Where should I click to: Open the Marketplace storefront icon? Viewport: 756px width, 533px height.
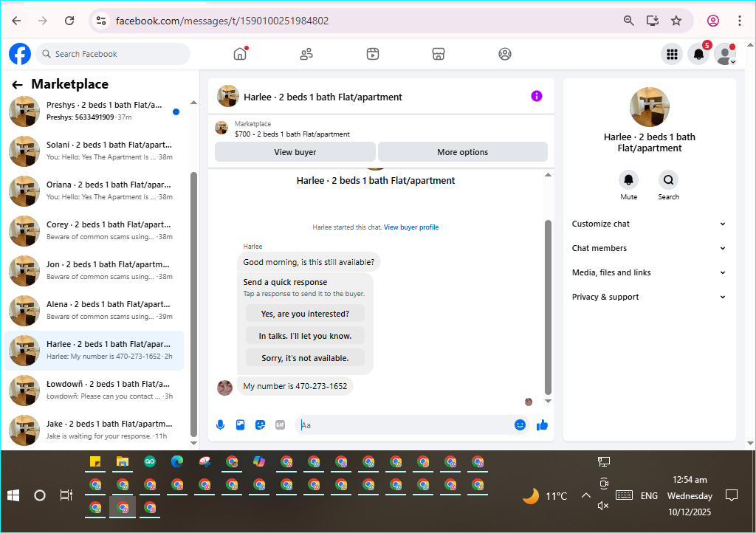[439, 54]
